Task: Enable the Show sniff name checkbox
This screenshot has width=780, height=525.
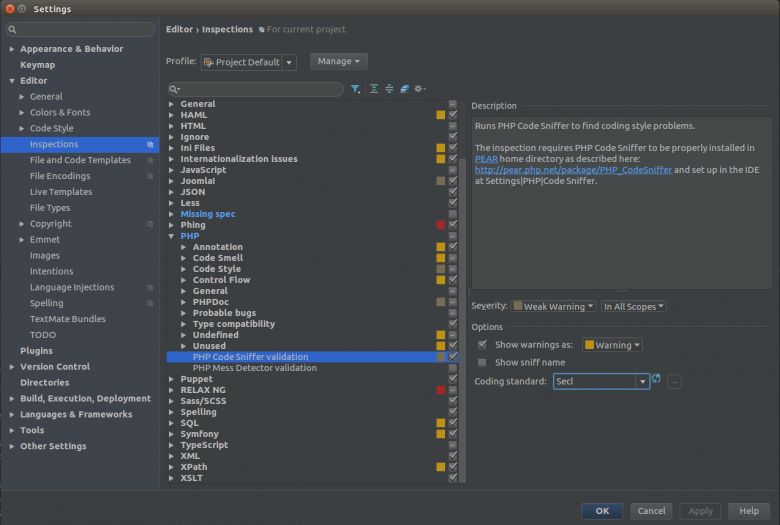Action: pos(482,362)
